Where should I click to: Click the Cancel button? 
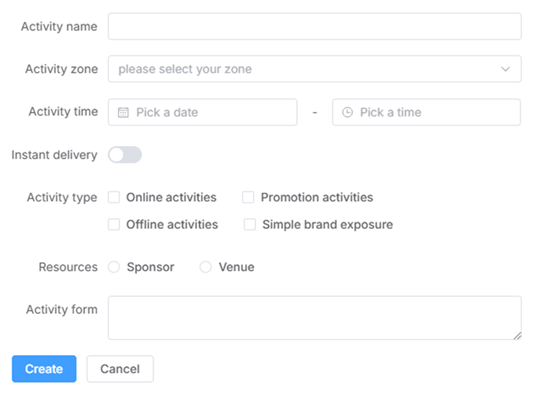pos(120,369)
